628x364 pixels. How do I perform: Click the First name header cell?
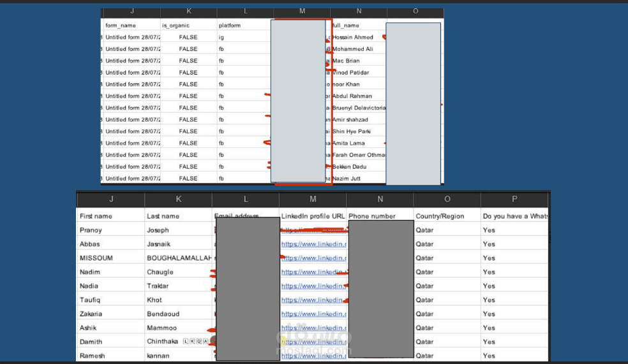pyautogui.click(x=110, y=216)
